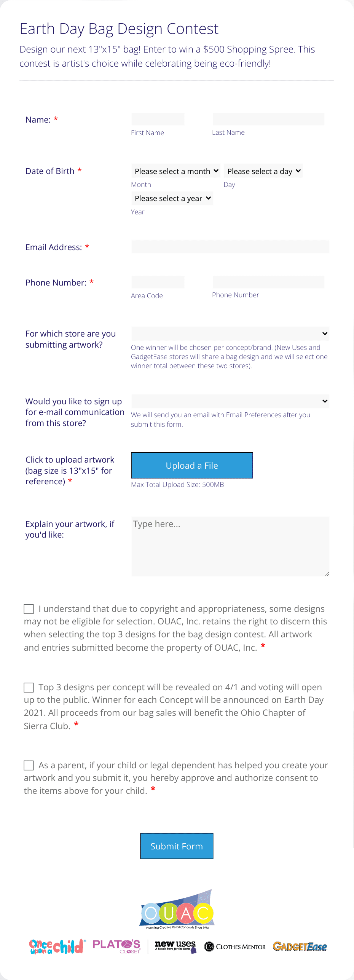354x980 pixels.
Task: Enable the parent consent checkbox
Action: point(29,766)
